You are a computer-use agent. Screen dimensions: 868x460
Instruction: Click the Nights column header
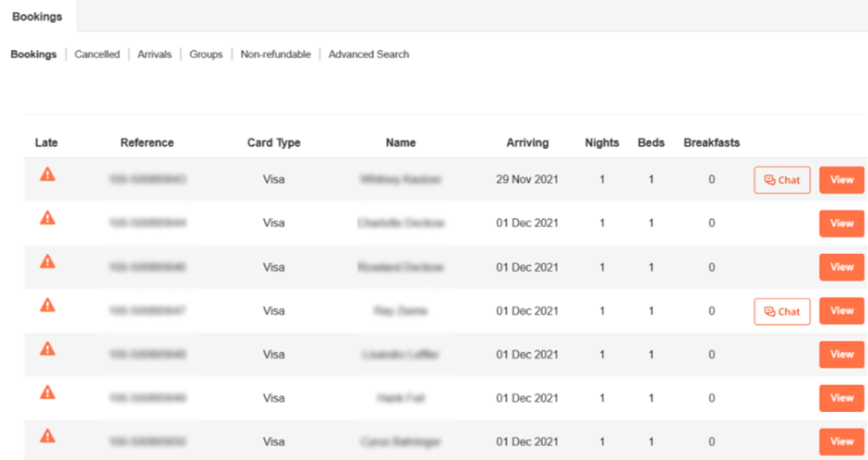click(x=602, y=143)
